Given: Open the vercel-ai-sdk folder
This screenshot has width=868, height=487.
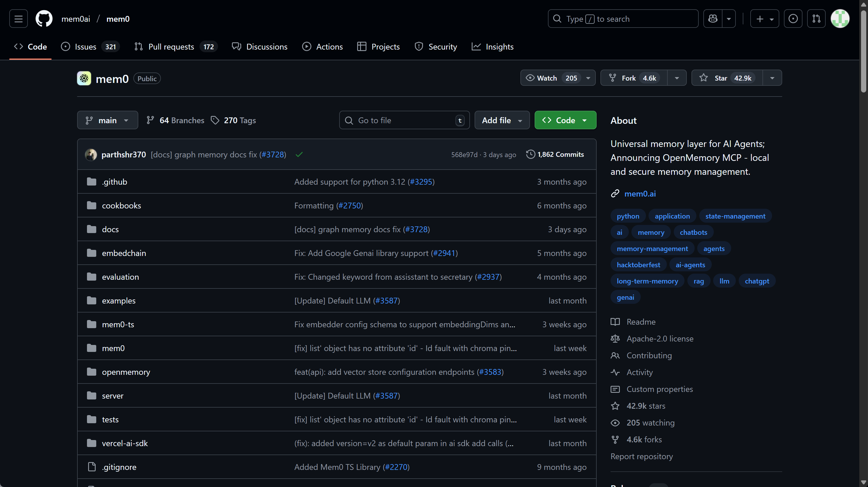Looking at the screenshot, I should coord(125,443).
